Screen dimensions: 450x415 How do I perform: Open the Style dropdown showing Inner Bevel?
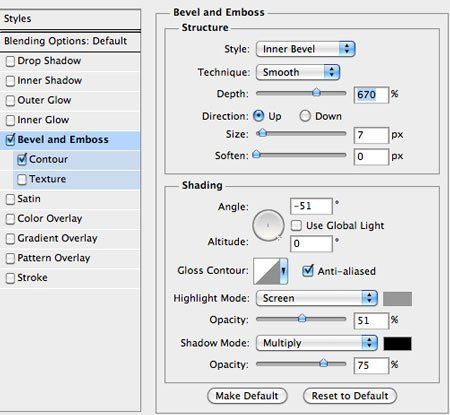click(x=305, y=49)
